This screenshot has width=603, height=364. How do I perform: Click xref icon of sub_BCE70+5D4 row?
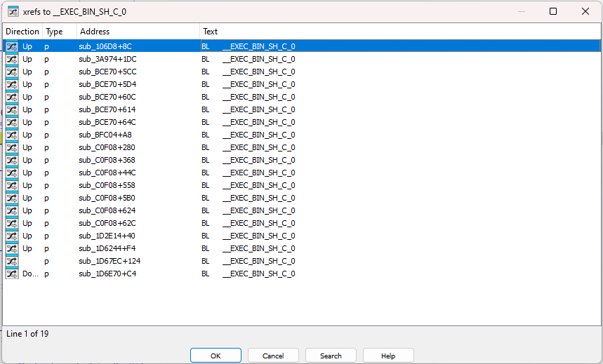click(12, 85)
